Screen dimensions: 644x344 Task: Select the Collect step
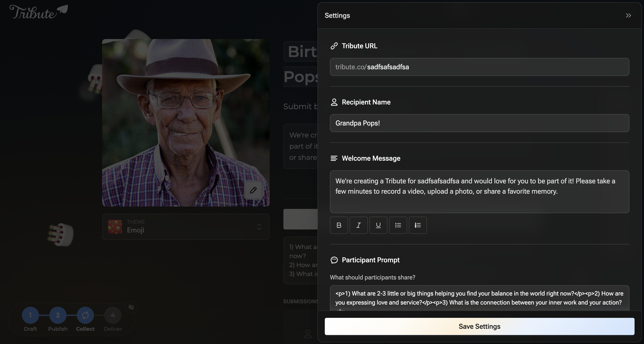[85, 315]
